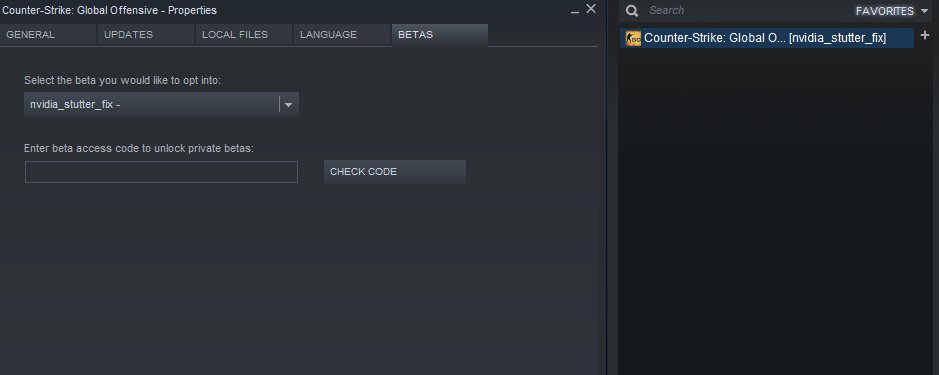The height and width of the screenshot is (375, 939).
Task: Open the nvidia_stutter_fix beta dropdown
Action: 161,104
